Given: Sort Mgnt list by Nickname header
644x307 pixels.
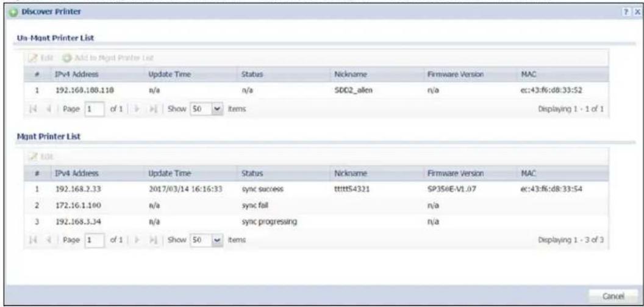Looking at the screenshot, I should click(377, 174).
